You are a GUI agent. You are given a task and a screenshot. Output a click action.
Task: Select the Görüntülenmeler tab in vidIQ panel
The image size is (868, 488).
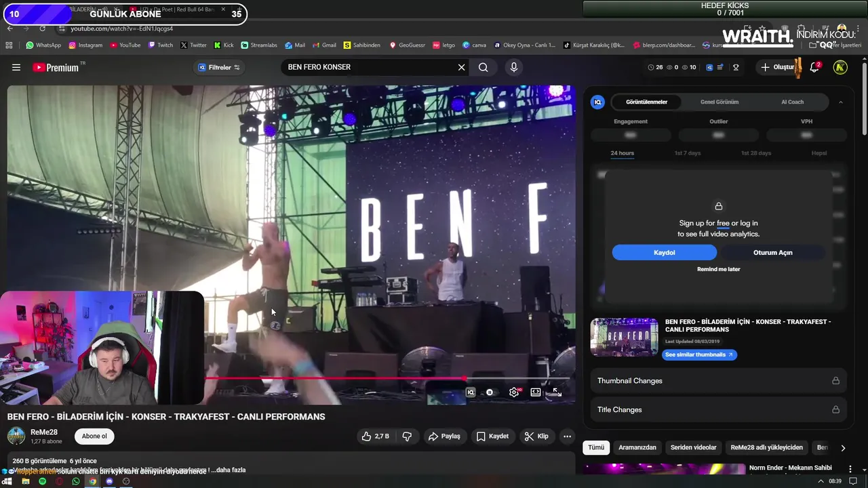pyautogui.click(x=647, y=102)
